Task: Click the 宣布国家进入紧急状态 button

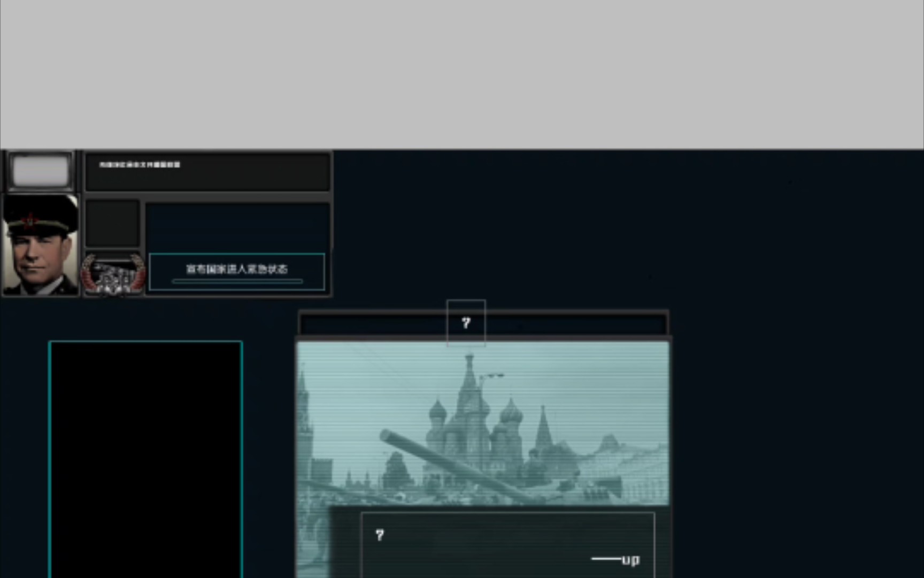Action: click(x=237, y=272)
